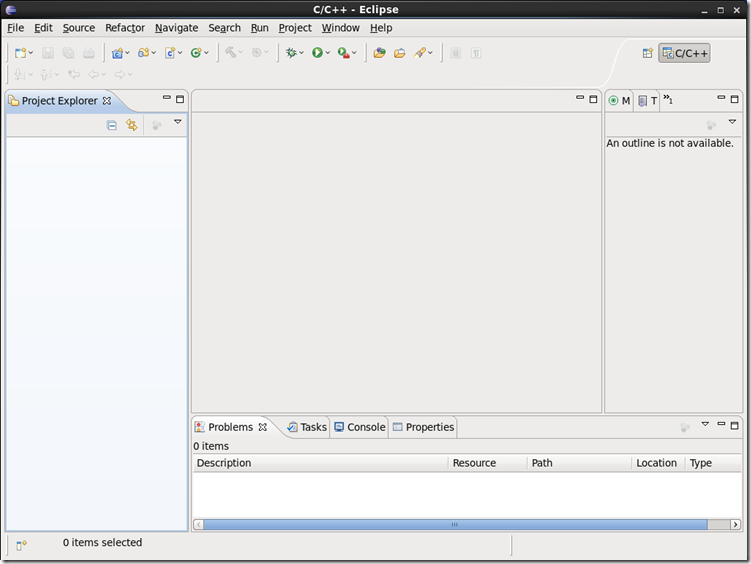The width and height of the screenshot is (751, 564).
Task: Click the Back navigation arrow icon
Action: (93, 74)
